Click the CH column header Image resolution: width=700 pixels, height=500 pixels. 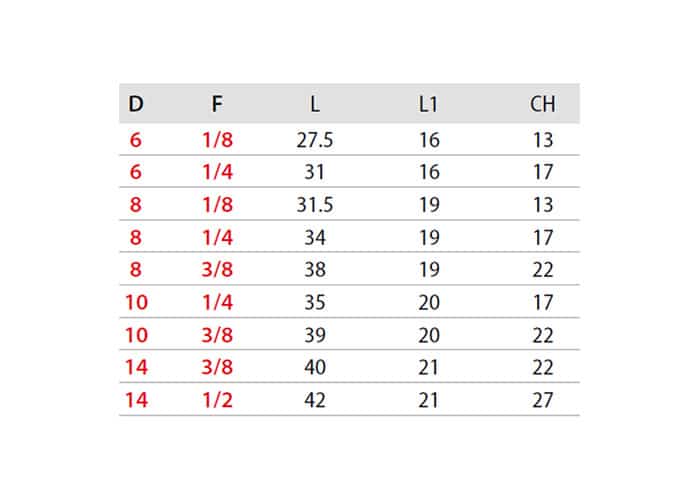(x=542, y=104)
